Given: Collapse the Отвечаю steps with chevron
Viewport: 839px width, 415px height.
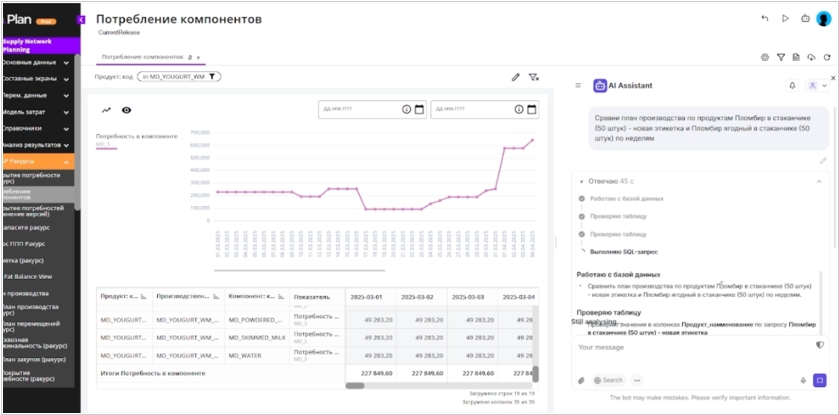Looking at the screenshot, I should coord(819,182).
